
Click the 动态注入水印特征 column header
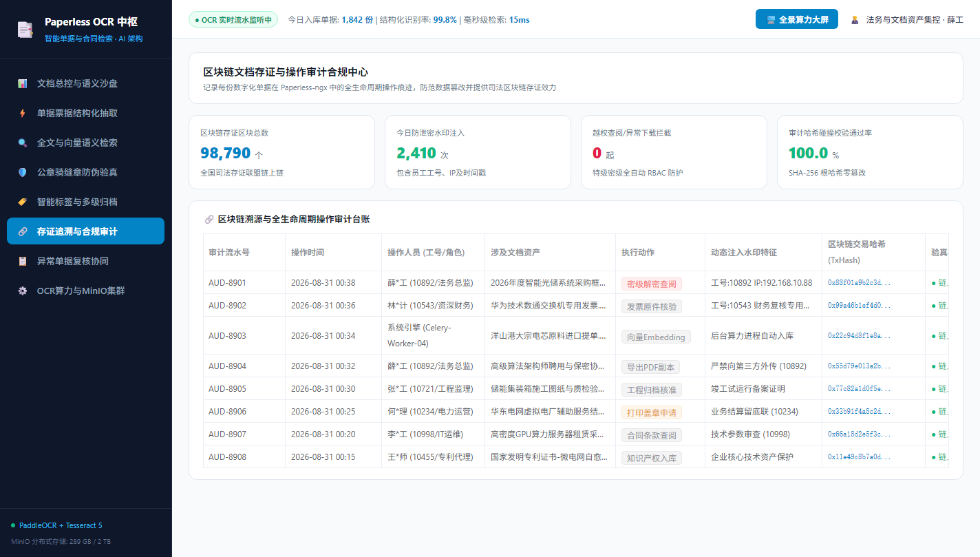click(764, 253)
